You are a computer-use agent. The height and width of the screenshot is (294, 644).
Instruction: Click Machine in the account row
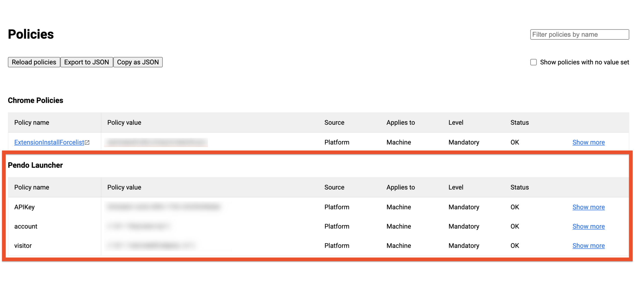[x=399, y=226]
